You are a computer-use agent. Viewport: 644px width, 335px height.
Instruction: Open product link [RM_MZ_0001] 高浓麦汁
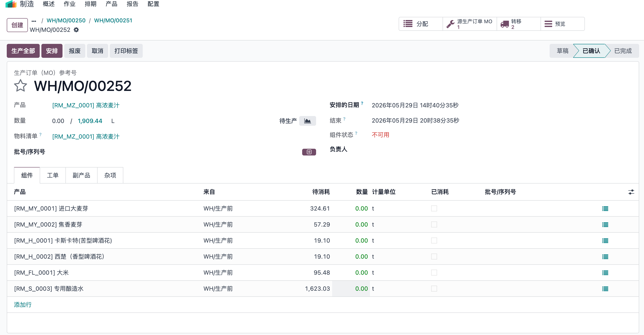click(86, 105)
